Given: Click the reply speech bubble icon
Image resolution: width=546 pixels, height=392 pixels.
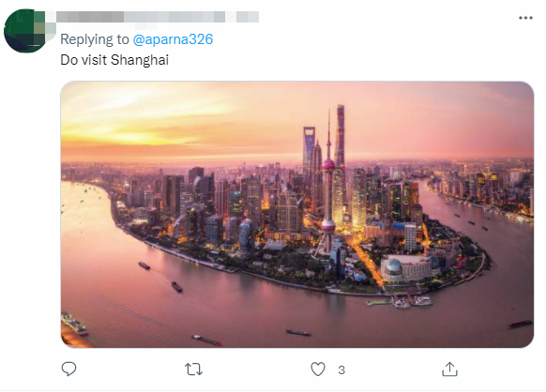Looking at the screenshot, I should [68, 369].
